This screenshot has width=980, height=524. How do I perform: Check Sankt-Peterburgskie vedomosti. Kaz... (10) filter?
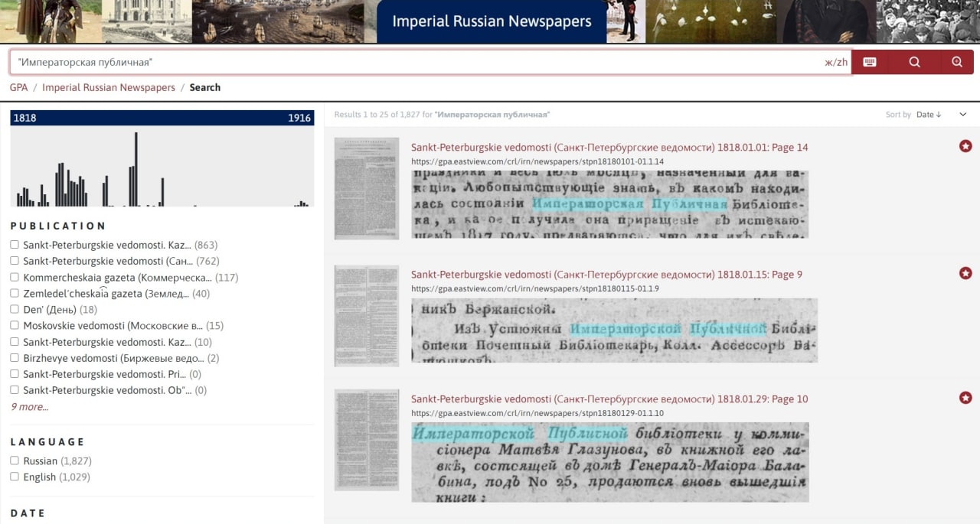[x=15, y=342]
